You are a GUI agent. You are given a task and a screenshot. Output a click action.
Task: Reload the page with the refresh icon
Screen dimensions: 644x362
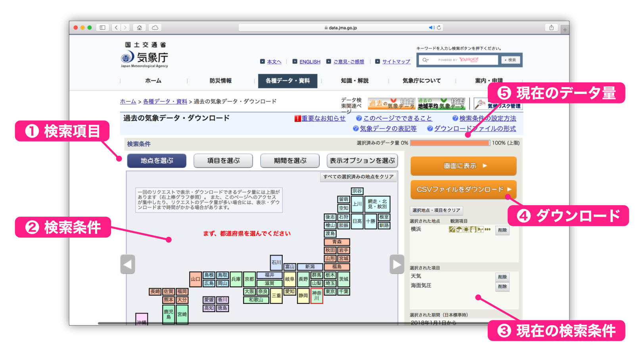439,28
